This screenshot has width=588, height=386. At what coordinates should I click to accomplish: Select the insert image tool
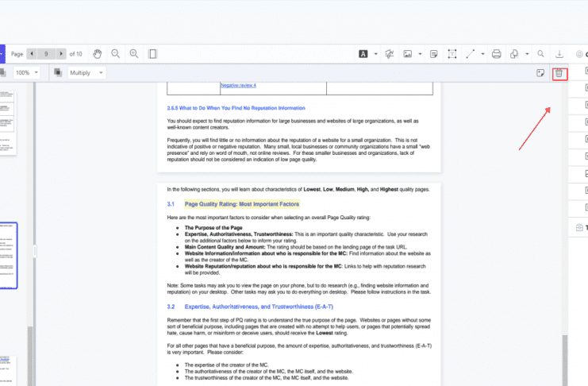(408, 54)
